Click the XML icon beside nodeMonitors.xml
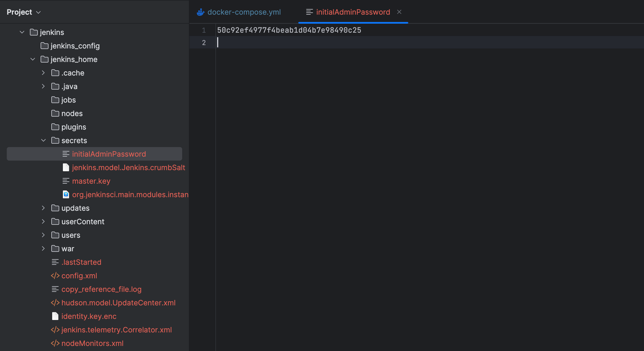 coord(55,343)
